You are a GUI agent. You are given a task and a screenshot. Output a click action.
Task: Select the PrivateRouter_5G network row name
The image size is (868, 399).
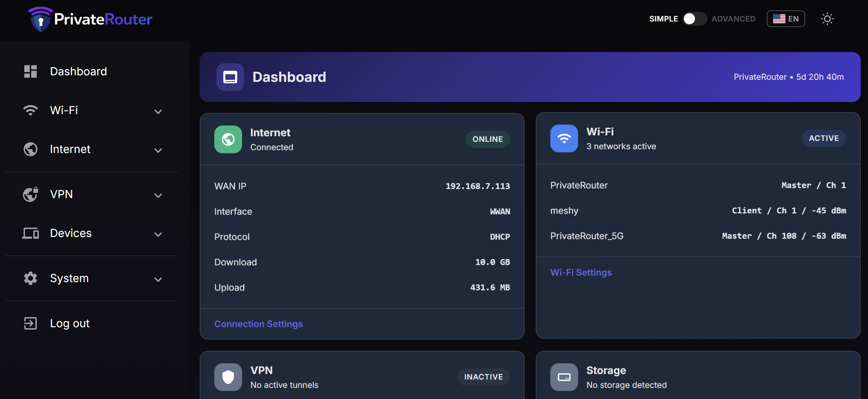(x=587, y=236)
